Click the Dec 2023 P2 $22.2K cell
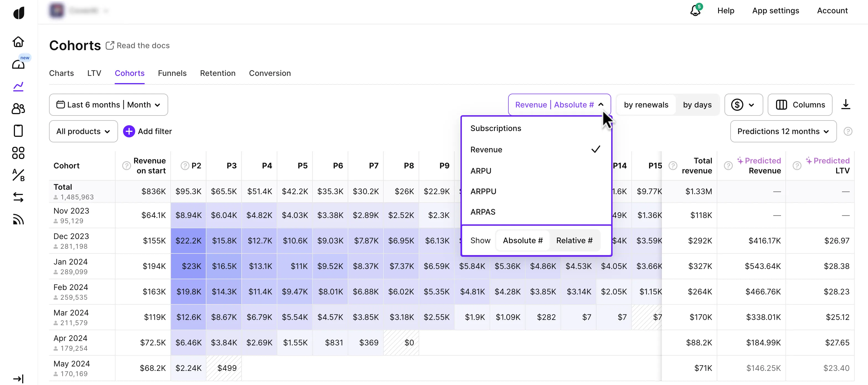Screen dimensions: 868x385 coord(188,241)
